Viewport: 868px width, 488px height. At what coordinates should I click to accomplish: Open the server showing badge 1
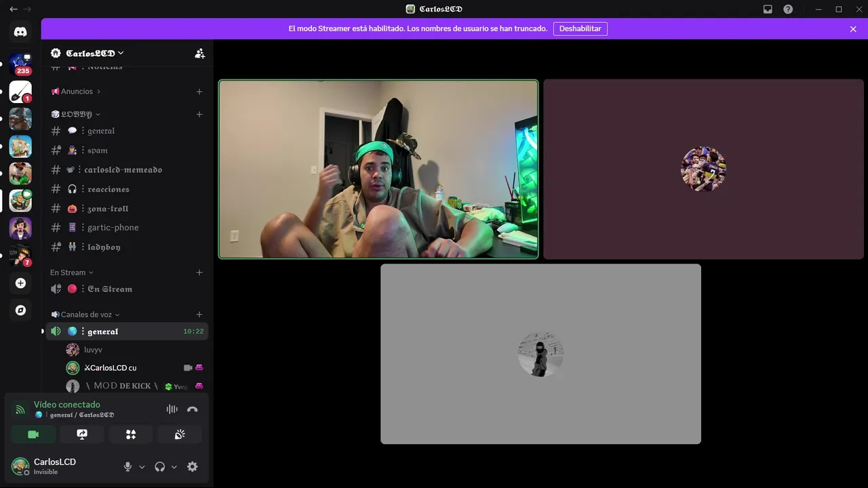pos(20,91)
